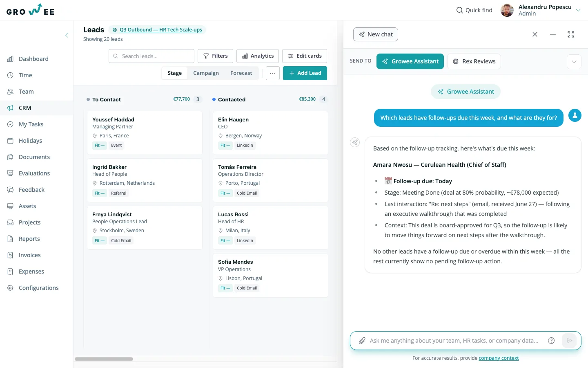588x368 pixels.
Task: Open the Evaluations section
Action: coord(34,173)
